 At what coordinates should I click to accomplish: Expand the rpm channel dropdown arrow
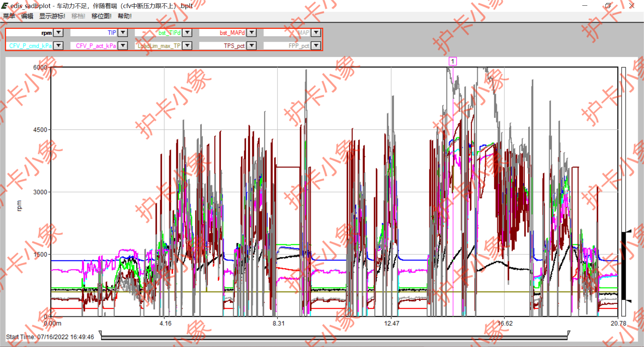tap(59, 33)
